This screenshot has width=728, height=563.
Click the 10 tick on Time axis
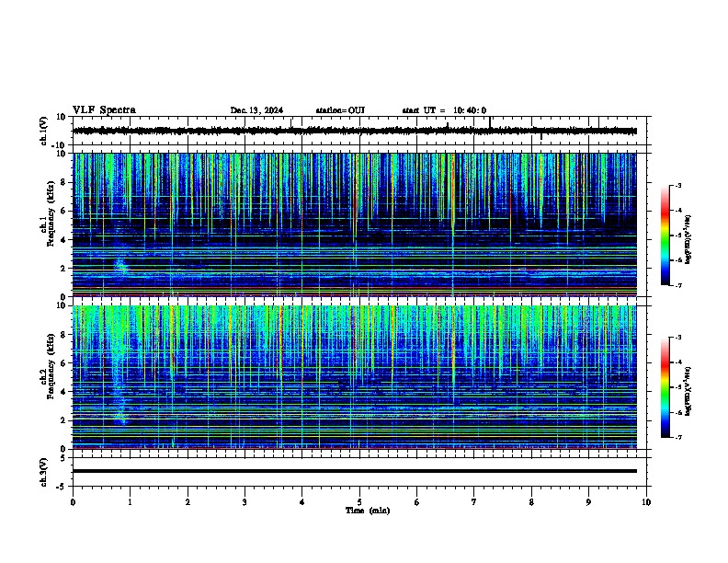[x=646, y=502]
